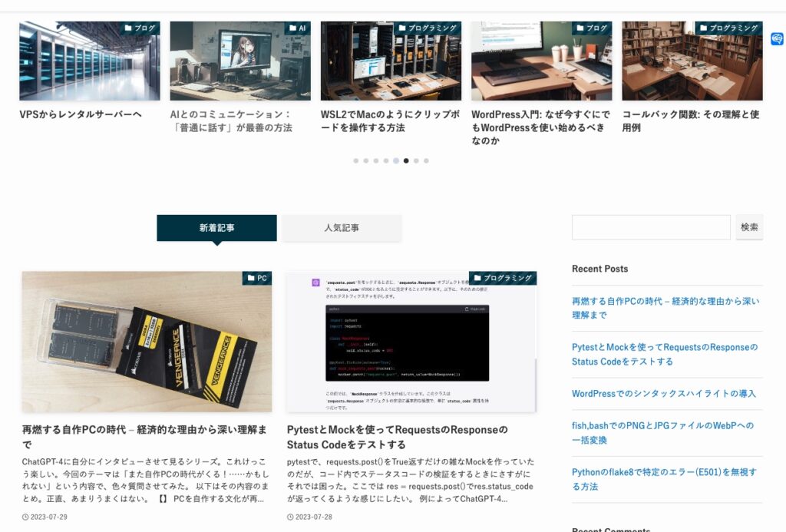Select the first carousel pagination dot
The width and height of the screenshot is (786, 532).
point(356,161)
